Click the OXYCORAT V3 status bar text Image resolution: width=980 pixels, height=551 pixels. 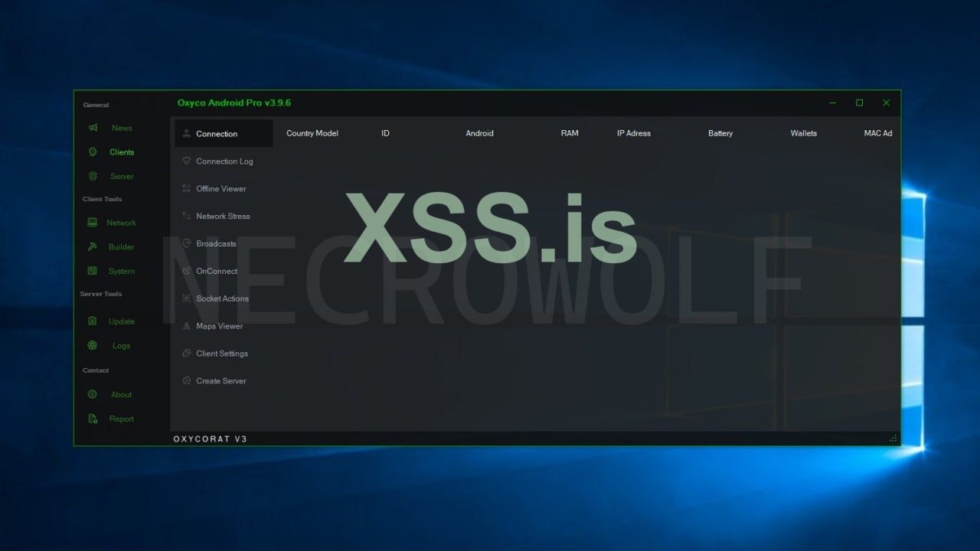210,439
